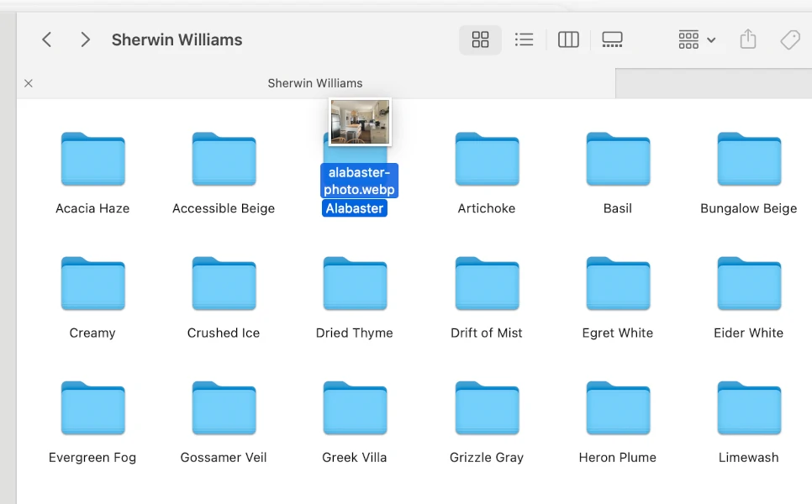Switch to gallery view
This screenshot has width=812, height=504.
point(612,39)
